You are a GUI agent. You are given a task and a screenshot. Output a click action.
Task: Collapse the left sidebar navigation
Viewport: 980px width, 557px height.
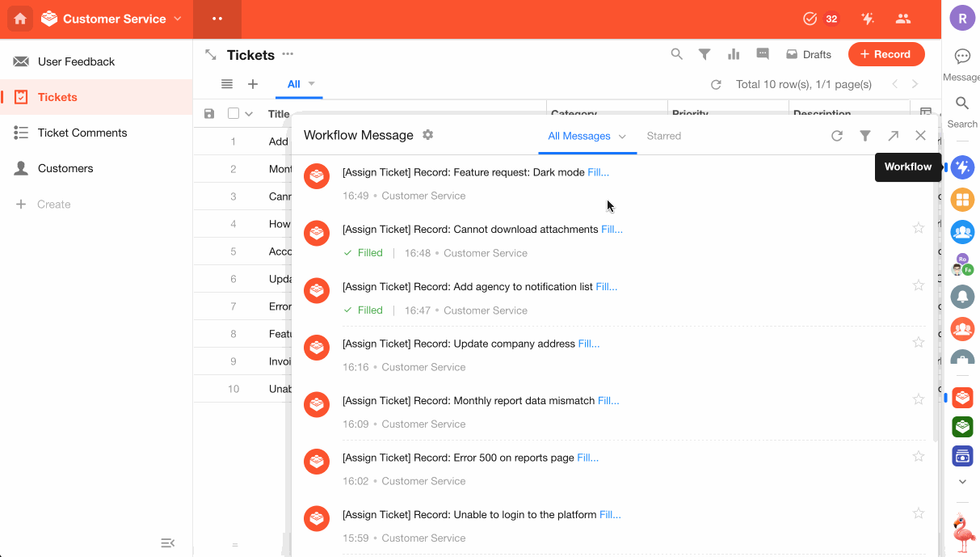(x=168, y=542)
